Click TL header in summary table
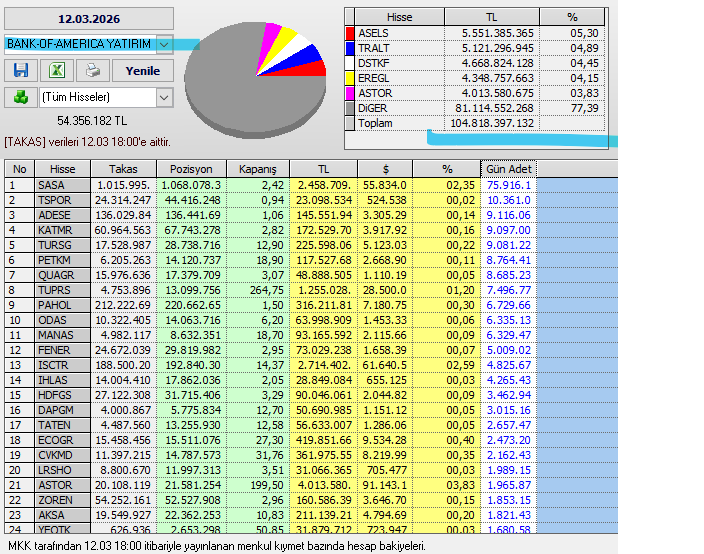The height and width of the screenshot is (554, 704). tap(492, 17)
